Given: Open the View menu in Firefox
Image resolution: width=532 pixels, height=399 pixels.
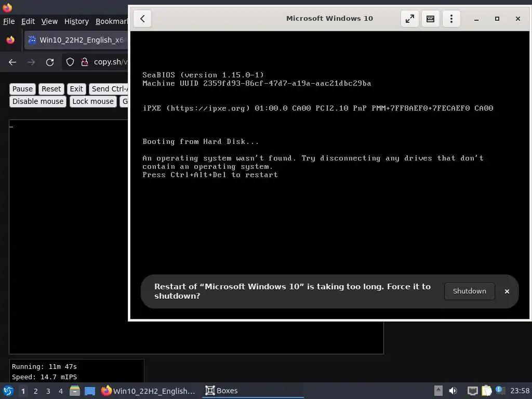Looking at the screenshot, I should pos(49,21).
